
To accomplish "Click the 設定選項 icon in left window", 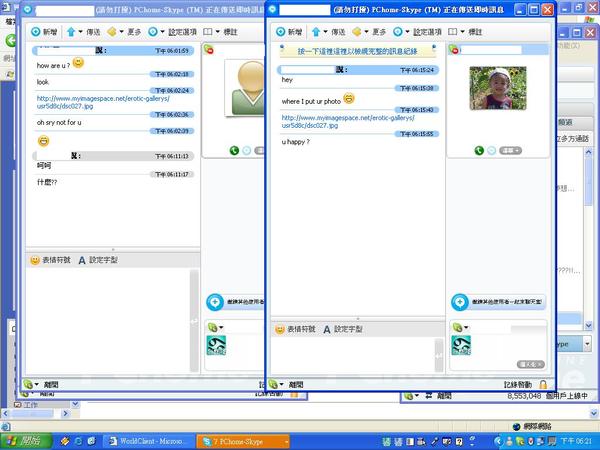I will pos(153,32).
